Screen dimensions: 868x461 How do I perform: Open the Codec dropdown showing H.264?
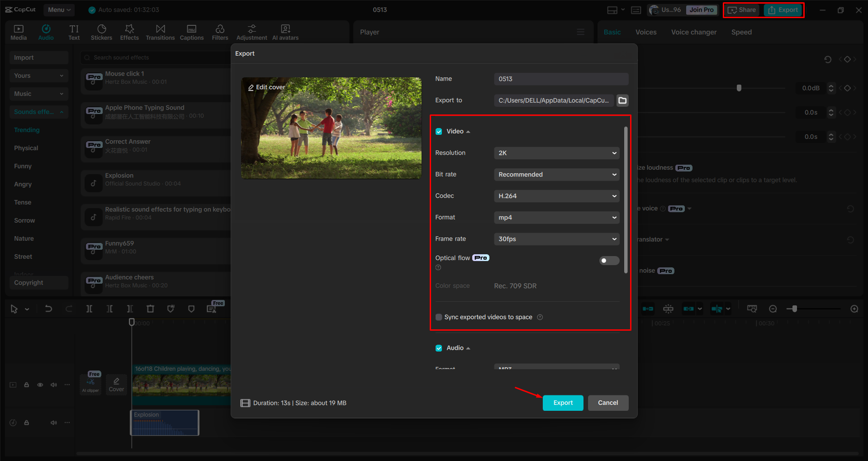click(556, 196)
